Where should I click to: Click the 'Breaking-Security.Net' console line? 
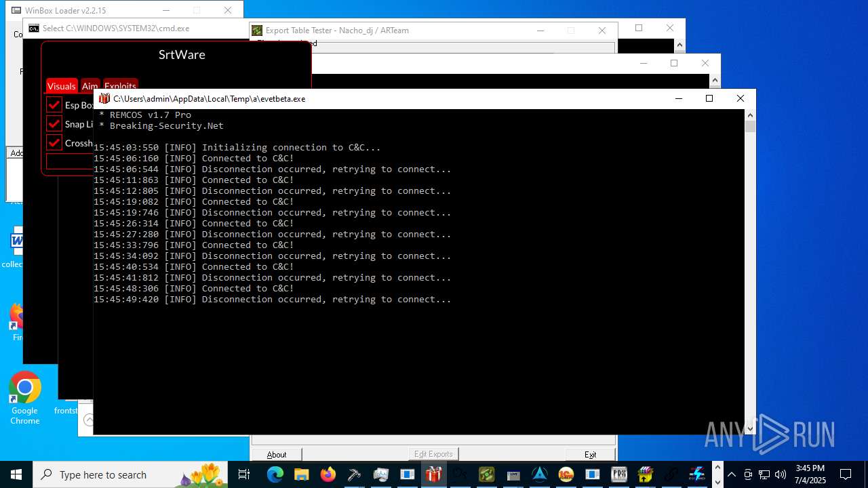[161, 126]
